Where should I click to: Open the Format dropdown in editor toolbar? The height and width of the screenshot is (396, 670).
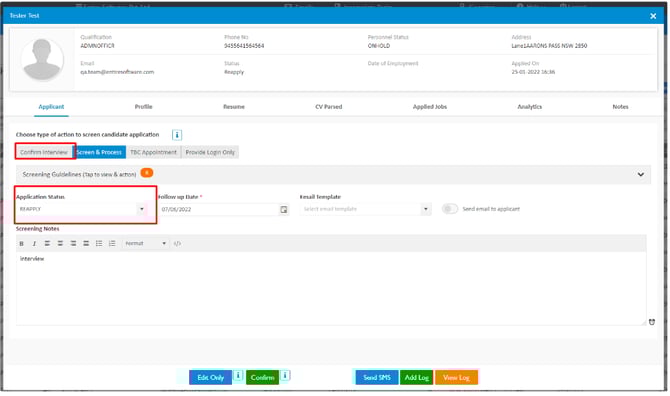pyautogui.click(x=145, y=243)
